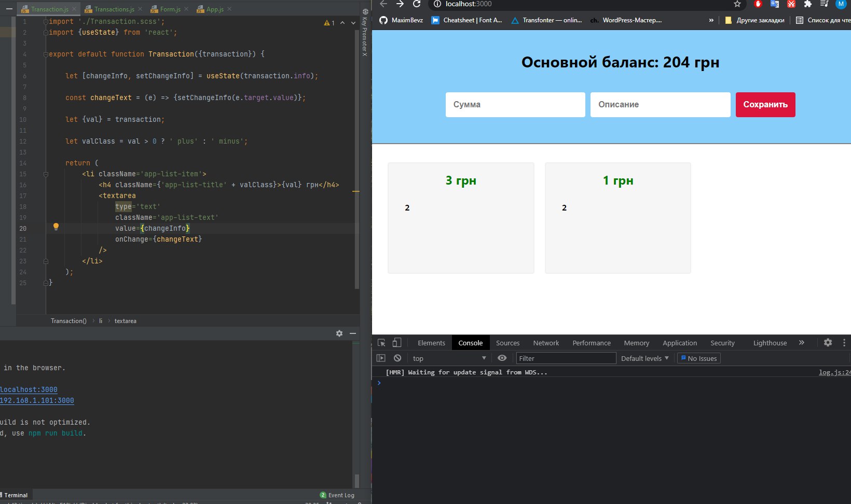
Task: Click the Описание input field
Action: 661,105
